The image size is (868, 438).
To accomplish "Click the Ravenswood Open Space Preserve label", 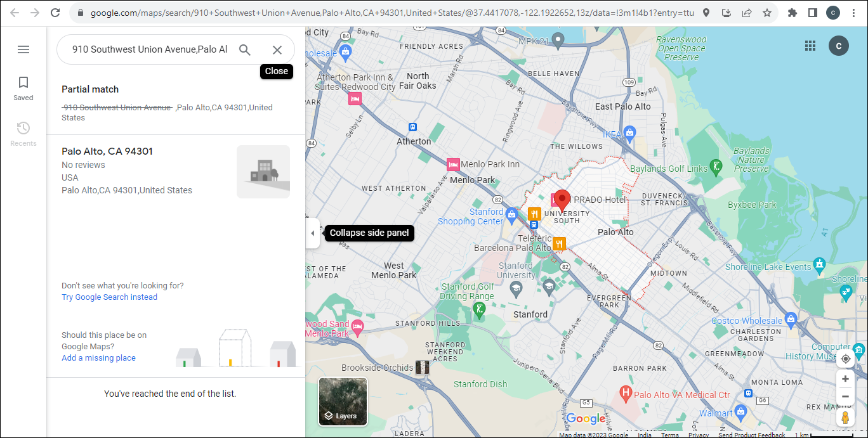I will point(681,48).
